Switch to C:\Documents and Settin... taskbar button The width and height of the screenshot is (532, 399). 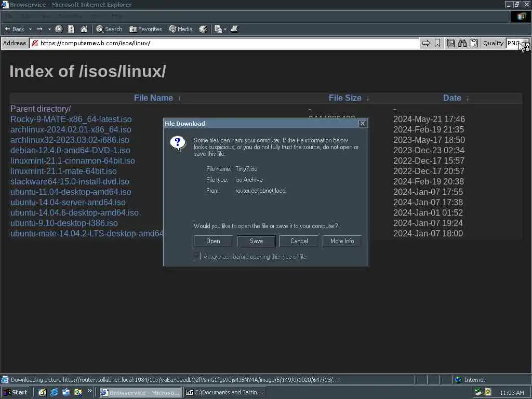(x=225, y=393)
